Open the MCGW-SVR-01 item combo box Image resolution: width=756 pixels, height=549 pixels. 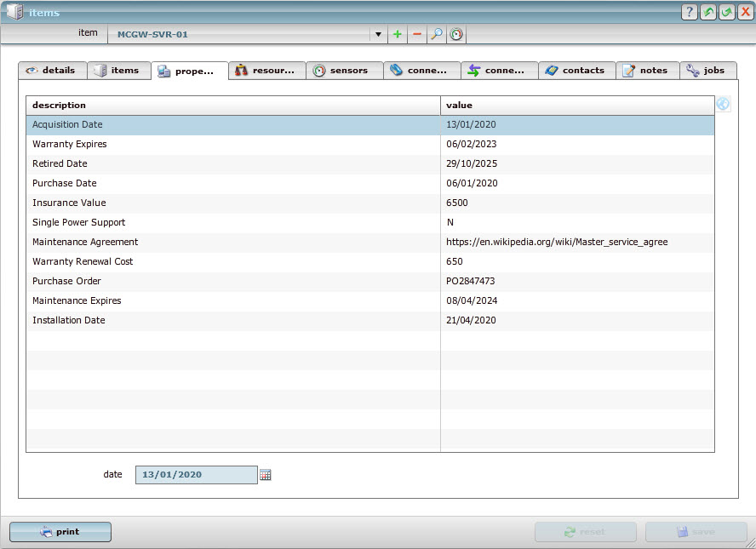coord(243,34)
